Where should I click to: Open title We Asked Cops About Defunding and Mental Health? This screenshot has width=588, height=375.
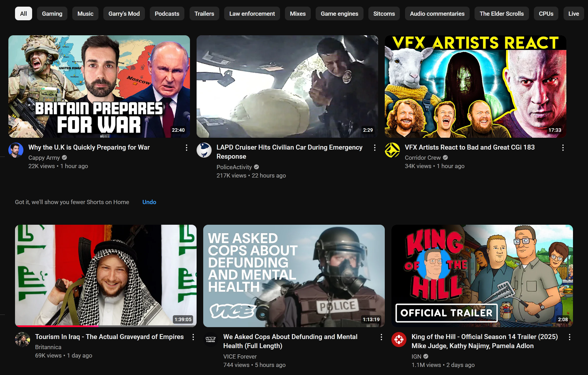point(291,341)
